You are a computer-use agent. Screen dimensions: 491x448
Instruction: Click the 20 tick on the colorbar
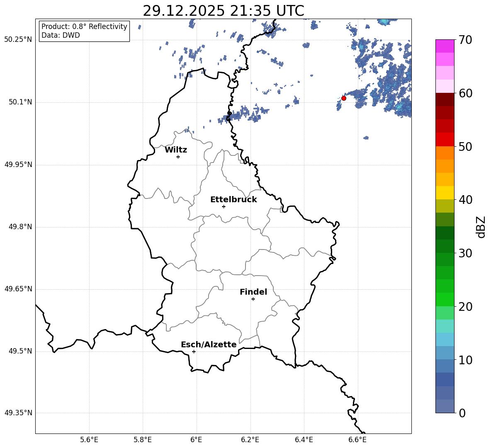tap(465, 306)
